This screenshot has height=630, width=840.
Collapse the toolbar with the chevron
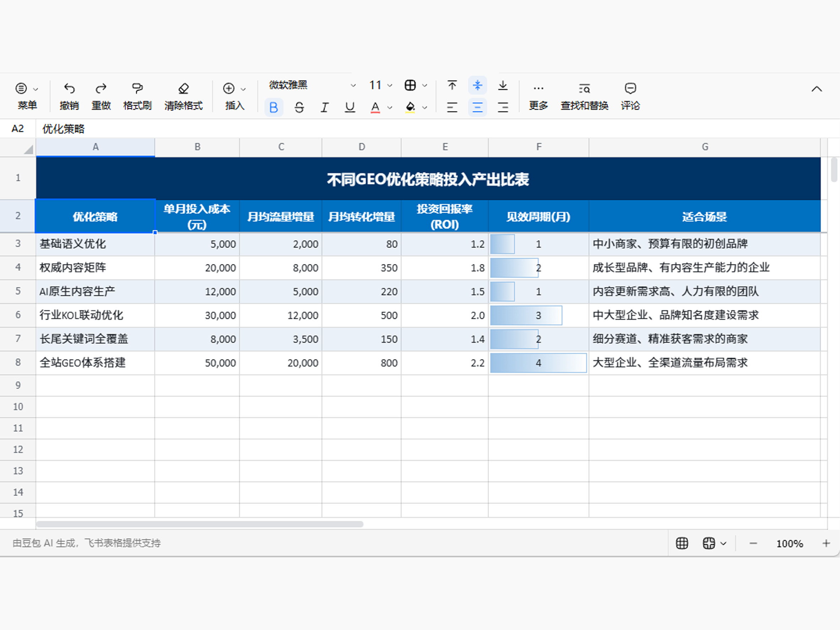click(x=817, y=89)
